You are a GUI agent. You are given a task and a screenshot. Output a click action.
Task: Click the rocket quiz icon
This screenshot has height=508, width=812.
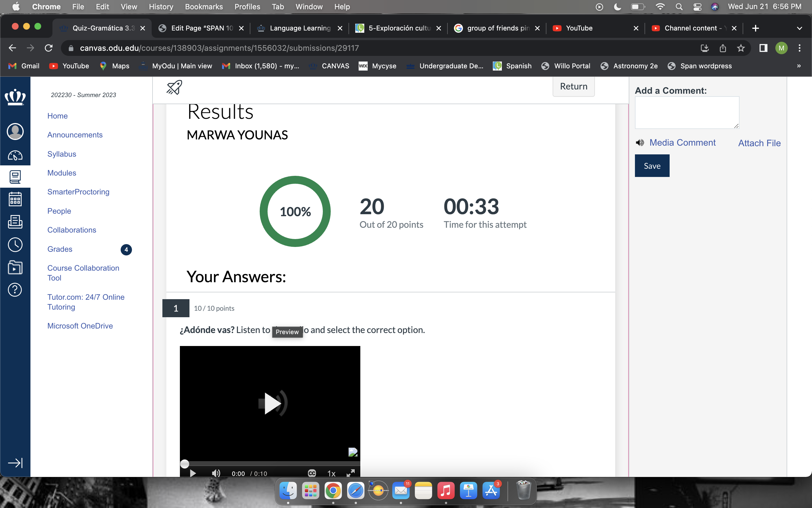tap(174, 87)
